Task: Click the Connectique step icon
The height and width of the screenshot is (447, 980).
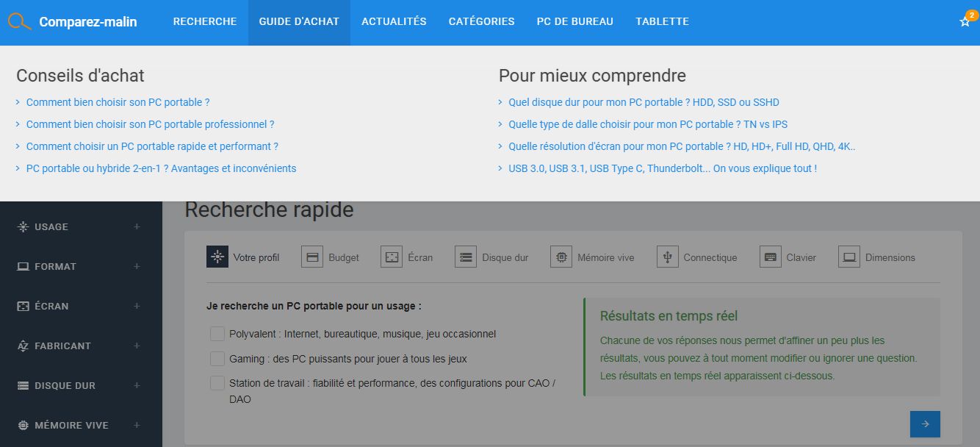Action: pyautogui.click(x=667, y=257)
